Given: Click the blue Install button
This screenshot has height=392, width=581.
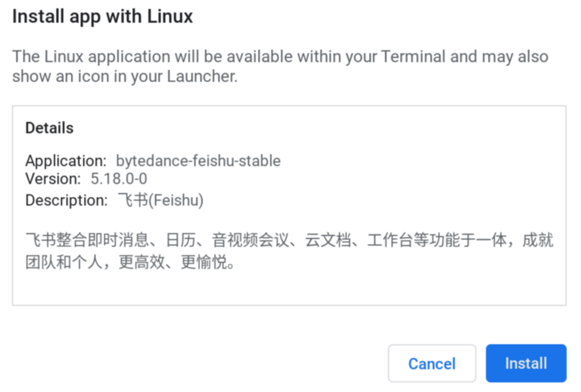Looking at the screenshot, I should click(x=525, y=363).
